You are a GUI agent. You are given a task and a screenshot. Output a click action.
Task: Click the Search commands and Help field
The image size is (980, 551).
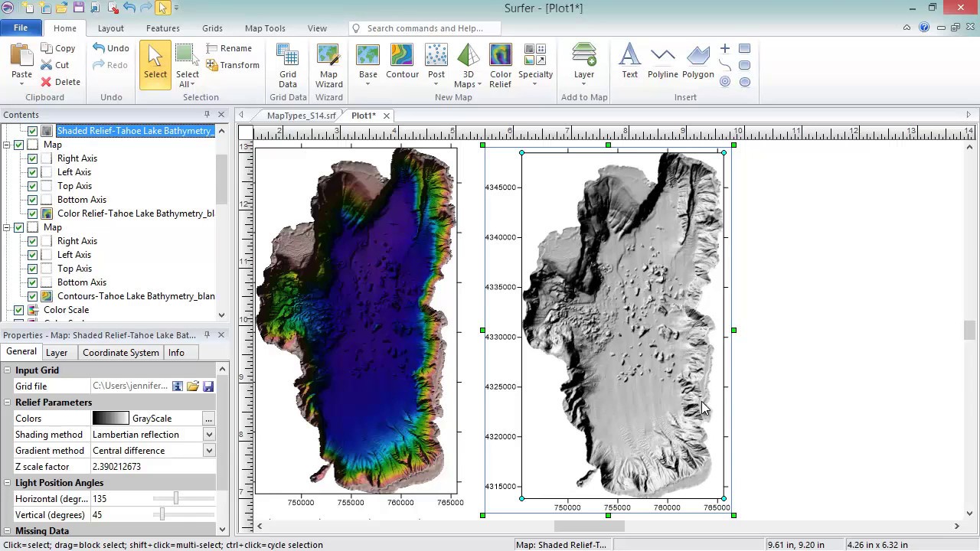click(425, 28)
